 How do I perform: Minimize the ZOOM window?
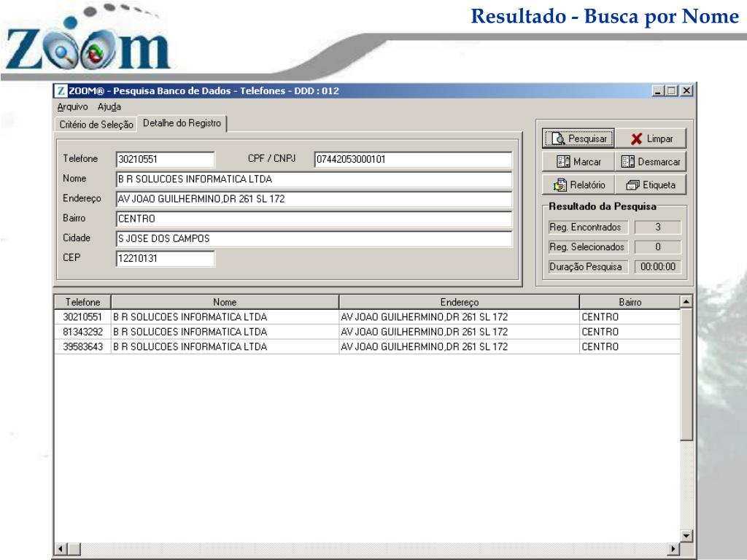pos(658,90)
